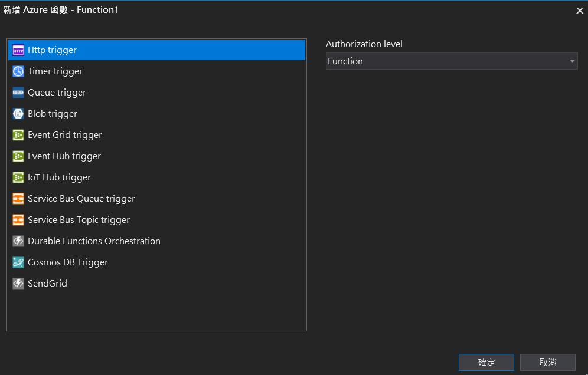Screen dimensions: 588x375
Task: Select the Blob trigger label
Action: pos(53,114)
